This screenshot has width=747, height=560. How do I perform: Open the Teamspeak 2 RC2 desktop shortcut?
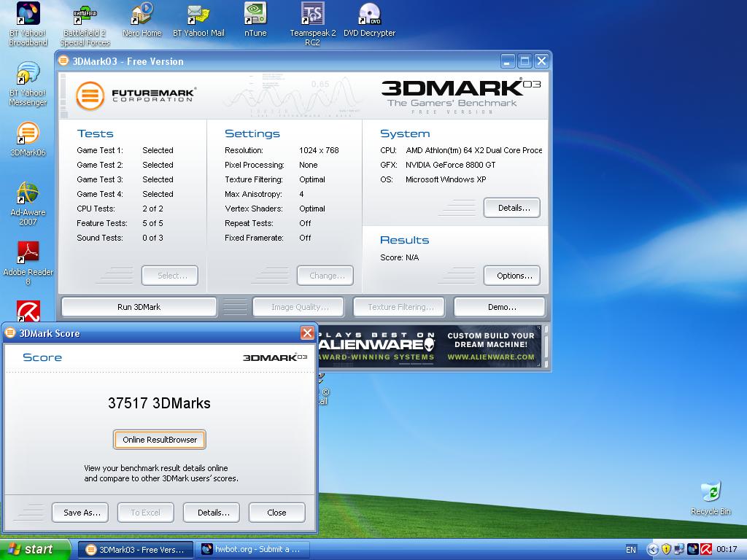tap(312, 24)
